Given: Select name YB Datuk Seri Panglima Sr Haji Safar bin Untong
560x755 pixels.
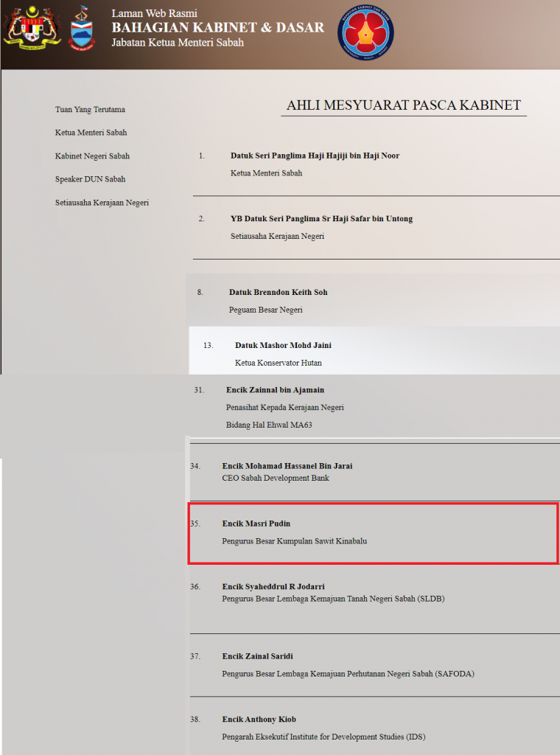Looking at the screenshot, I should tap(321, 218).
